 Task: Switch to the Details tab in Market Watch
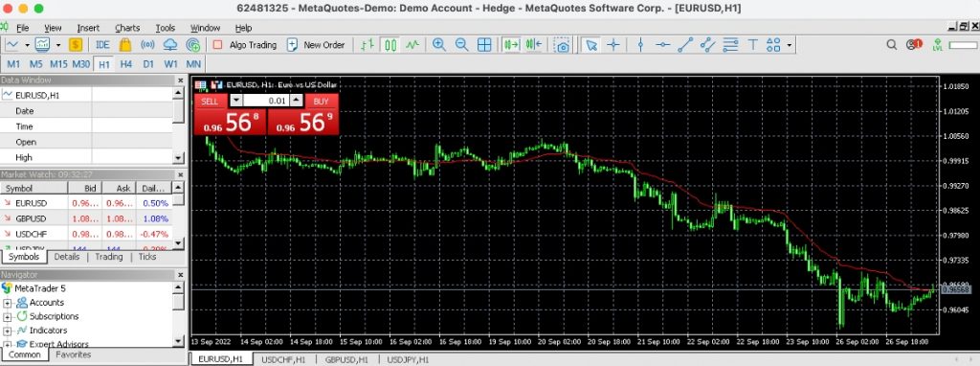click(66, 257)
